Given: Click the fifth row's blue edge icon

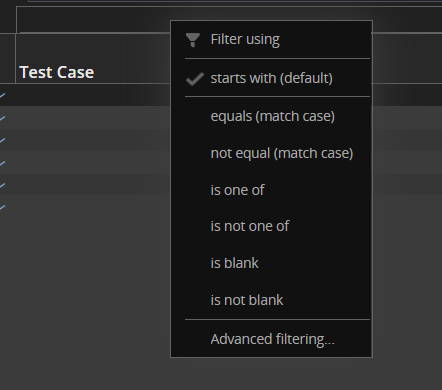Looking at the screenshot, I should (x=2, y=185).
